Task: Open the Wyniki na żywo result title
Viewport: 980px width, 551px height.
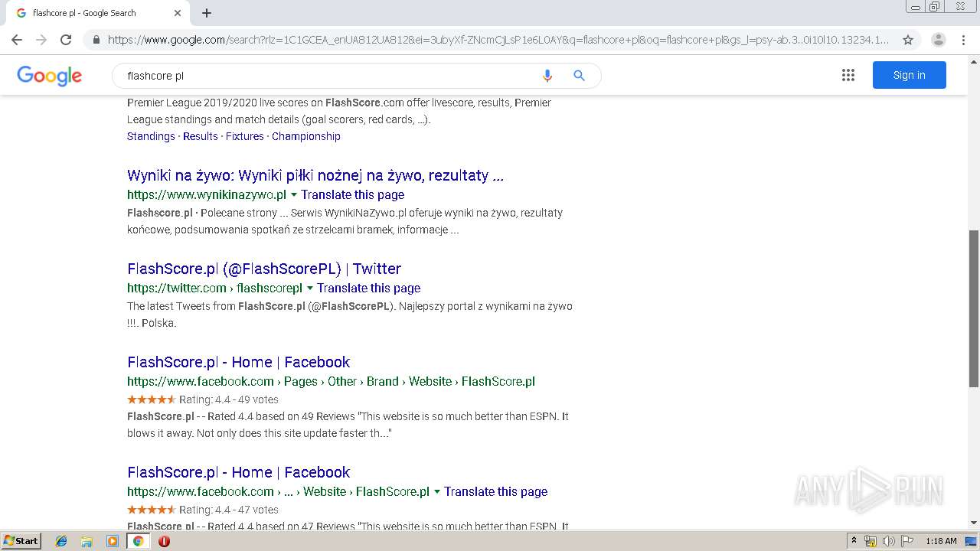Action: [315, 175]
